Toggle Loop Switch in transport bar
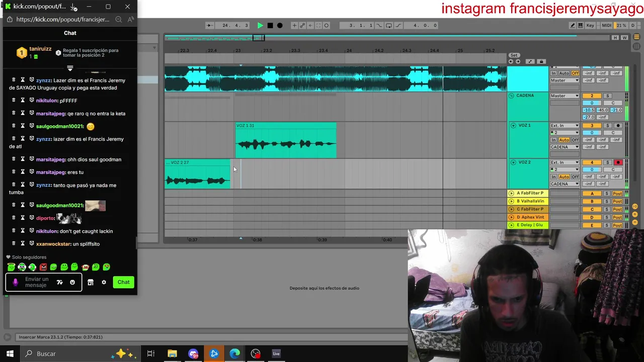Screen dimensions: 644x362 (x=389, y=25)
